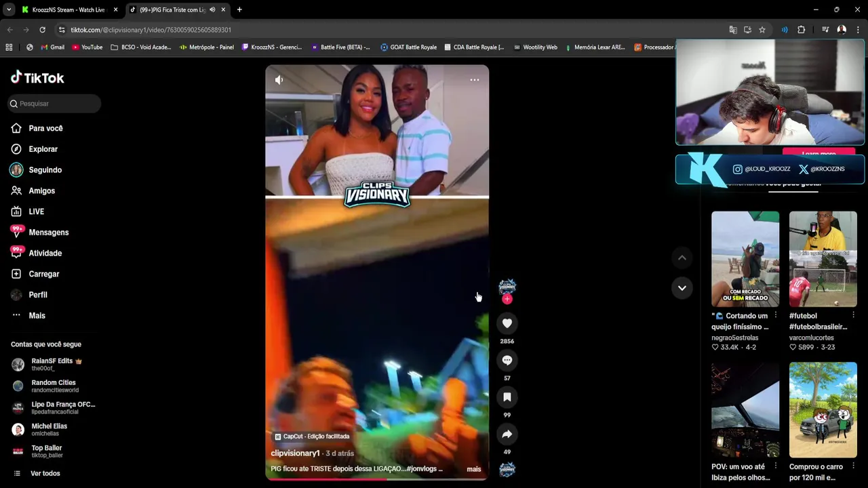Screen dimensions: 868x488
Task: Click CapCut Edição facilitada tag
Action: coord(312,436)
